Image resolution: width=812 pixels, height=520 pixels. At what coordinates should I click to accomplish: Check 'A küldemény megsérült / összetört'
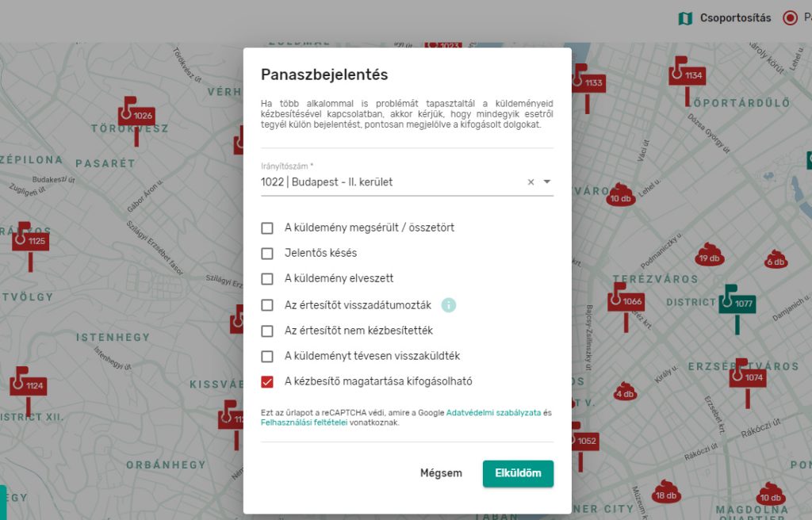[x=267, y=228]
